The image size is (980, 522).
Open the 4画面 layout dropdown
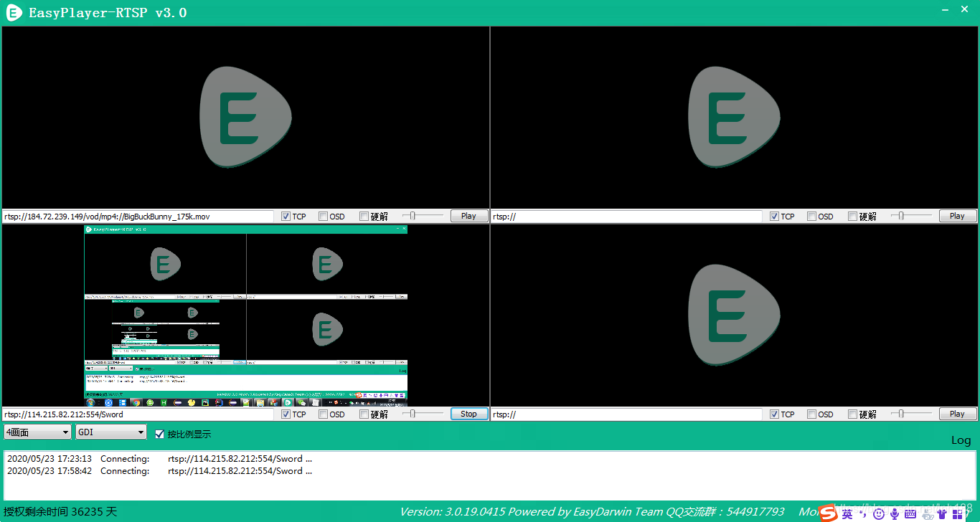[x=38, y=432]
